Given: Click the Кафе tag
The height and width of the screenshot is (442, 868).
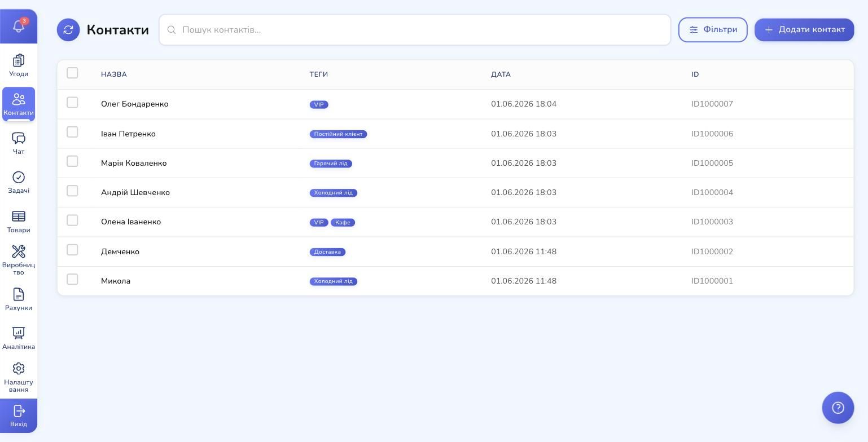Looking at the screenshot, I should (343, 223).
